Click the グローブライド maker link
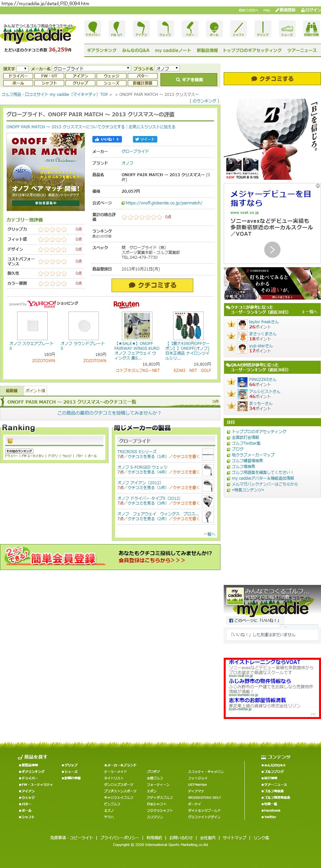The image size is (321, 868). (135, 151)
